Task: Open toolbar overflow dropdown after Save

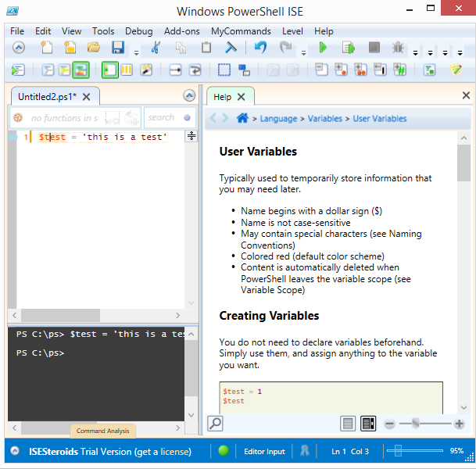Action: pyautogui.click(x=137, y=53)
